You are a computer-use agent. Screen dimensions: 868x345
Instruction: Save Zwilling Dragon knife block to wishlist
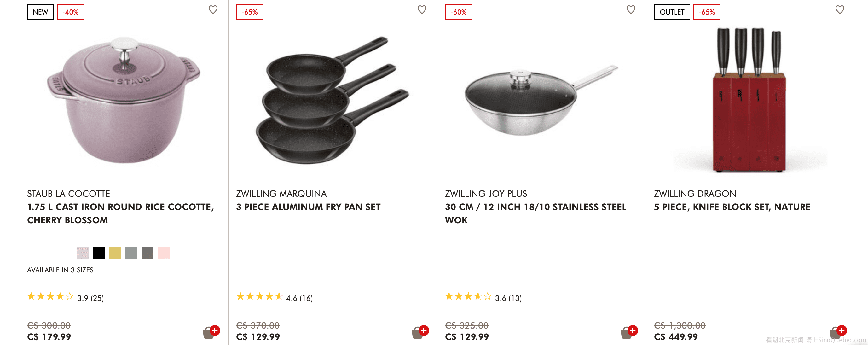point(840,10)
